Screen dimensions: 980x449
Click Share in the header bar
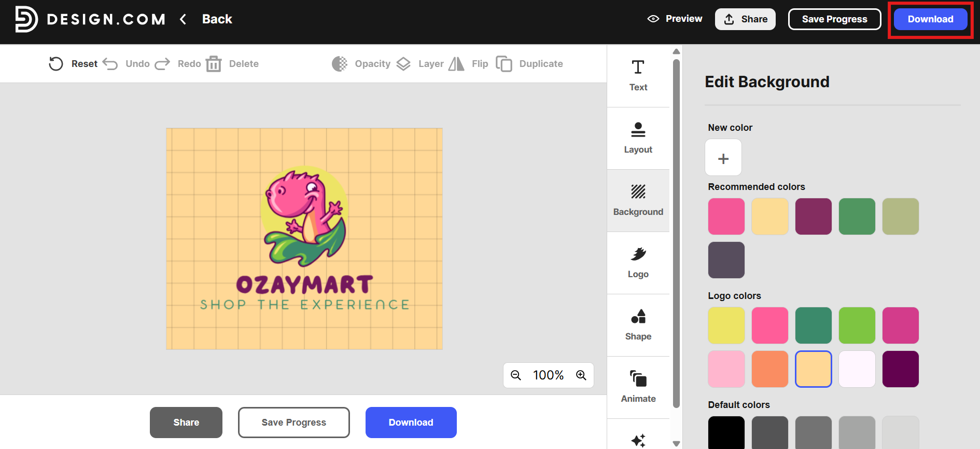point(745,19)
